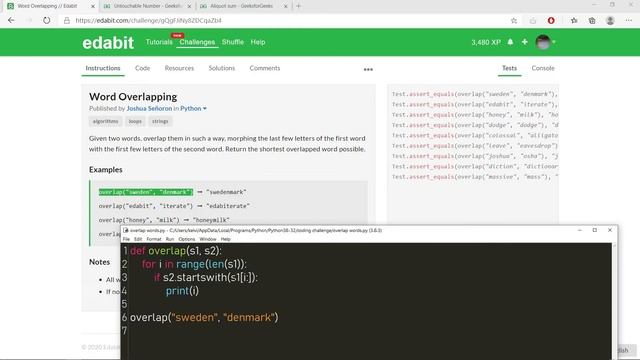Screen dimensions: 640x360
Task: Click the strings tag
Action: point(160,121)
